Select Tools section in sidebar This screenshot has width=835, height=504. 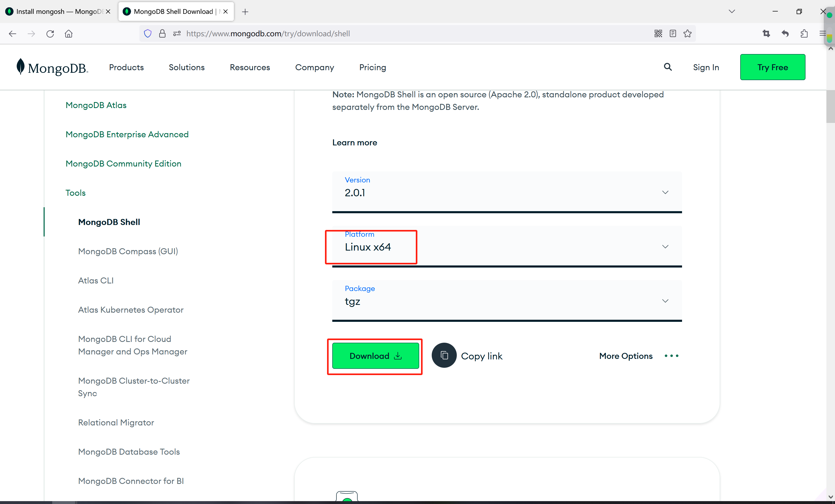[x=76, y=193]
